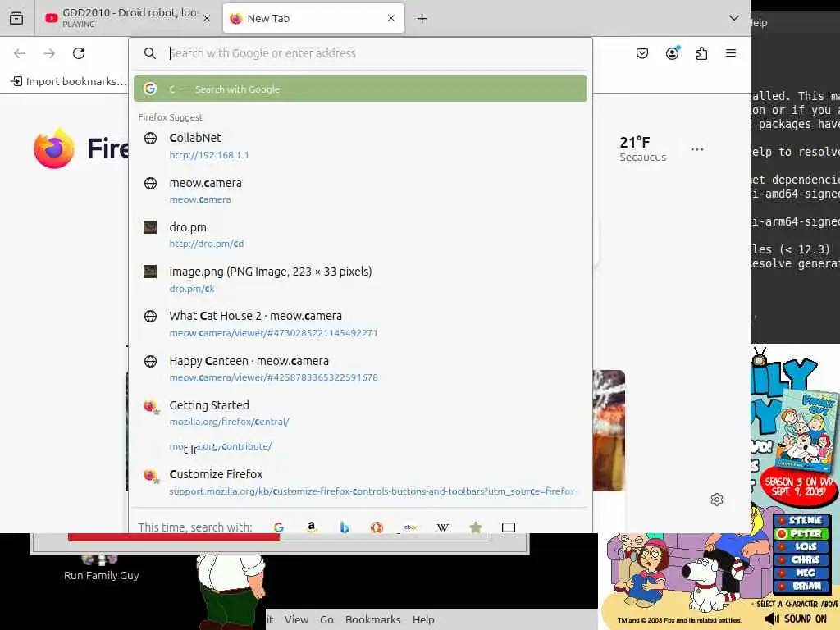Search bookmarks with the star icon
The width and height of the screenshot is (840, 630).
click(x=475, y=527)
